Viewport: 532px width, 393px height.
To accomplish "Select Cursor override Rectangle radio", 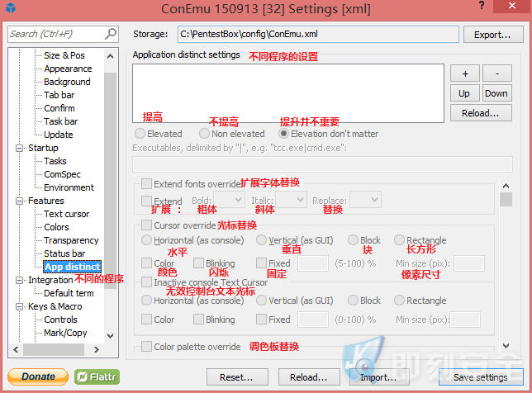I will pyautogui.click(x=399, y=240).
